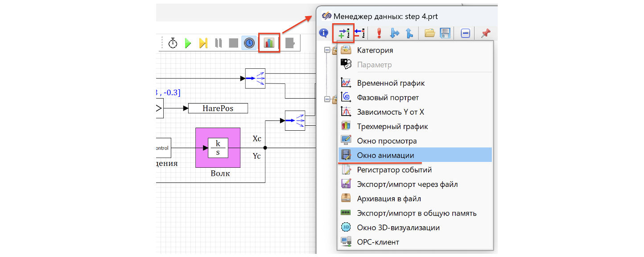Viewport: 644px width, 257px height.
Task: Click the remove item icon with red minus
Action: pyautogui.click(x=360, y=33)
